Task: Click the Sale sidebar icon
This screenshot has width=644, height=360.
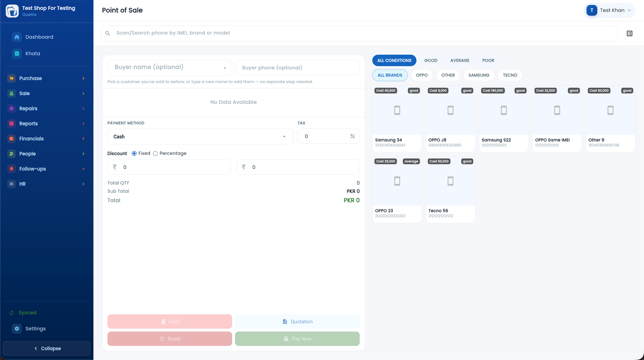Action: 11,93
